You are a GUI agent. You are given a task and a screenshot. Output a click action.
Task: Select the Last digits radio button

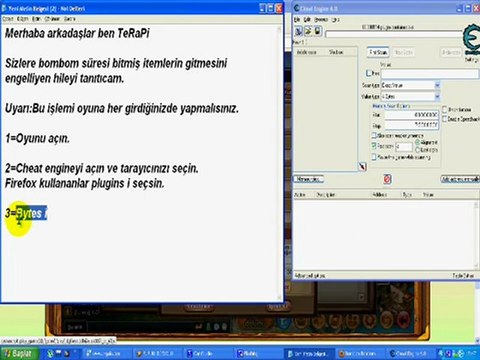click(418, 150)
